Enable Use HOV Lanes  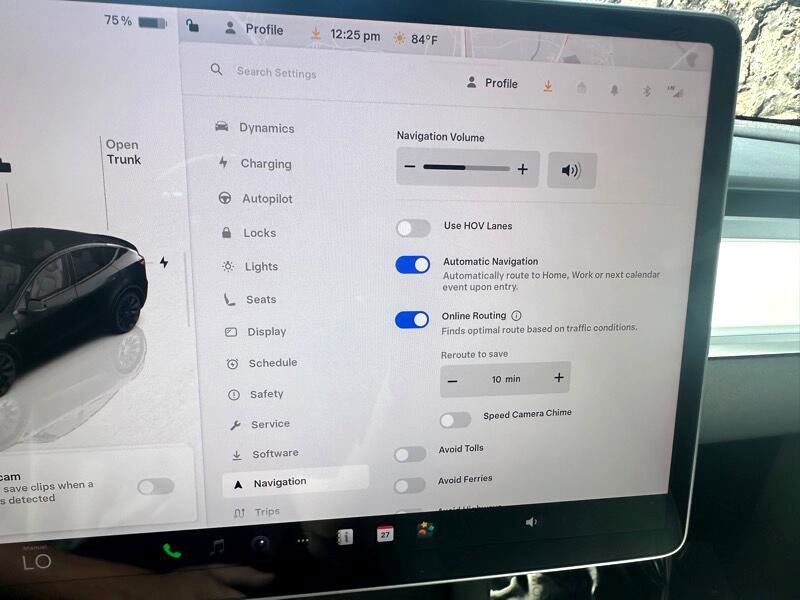pos(413,228)
